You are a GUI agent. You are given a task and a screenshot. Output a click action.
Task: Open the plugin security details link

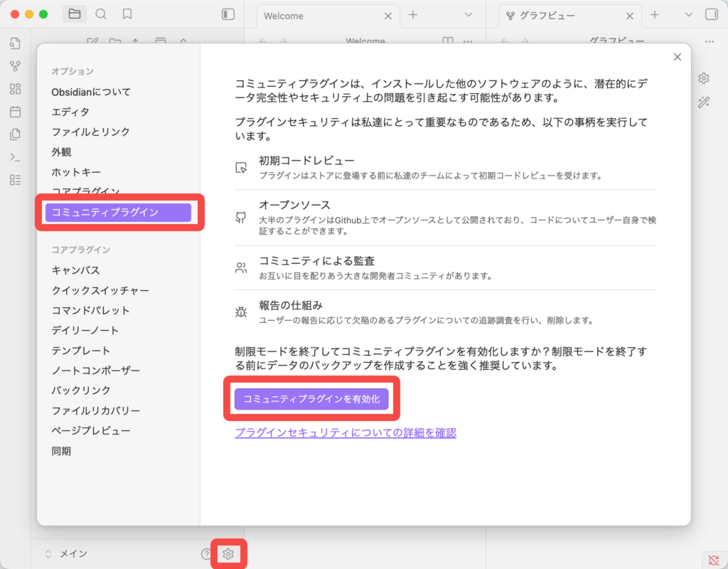click(x=345, y=432)
